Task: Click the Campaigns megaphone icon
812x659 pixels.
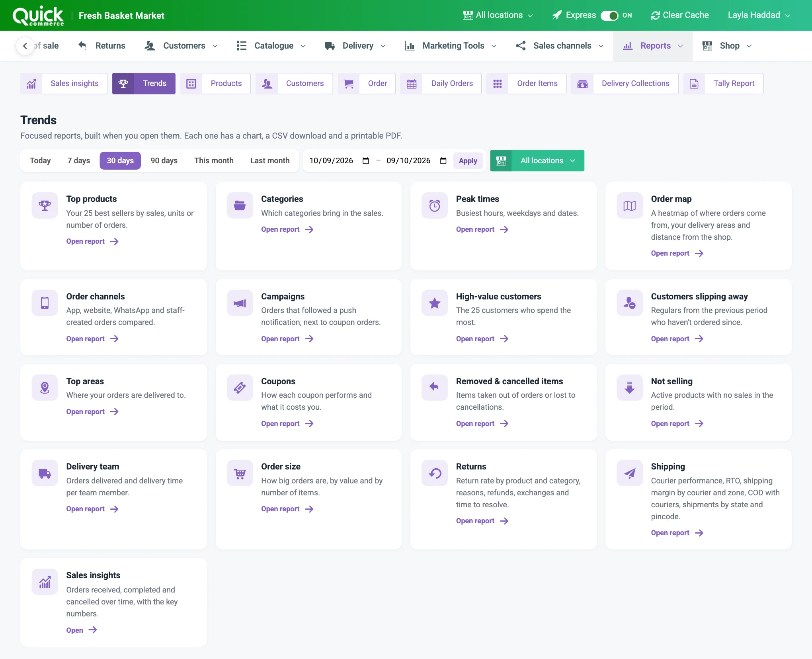Action: pyautogui.click(x=240, y=303)
